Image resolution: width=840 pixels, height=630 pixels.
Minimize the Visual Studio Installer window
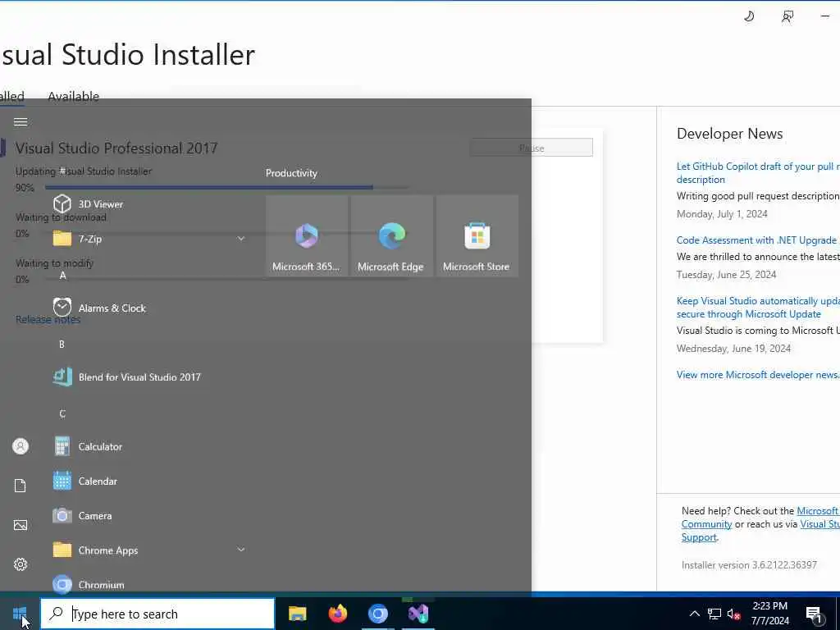click(x=825, y=16)
